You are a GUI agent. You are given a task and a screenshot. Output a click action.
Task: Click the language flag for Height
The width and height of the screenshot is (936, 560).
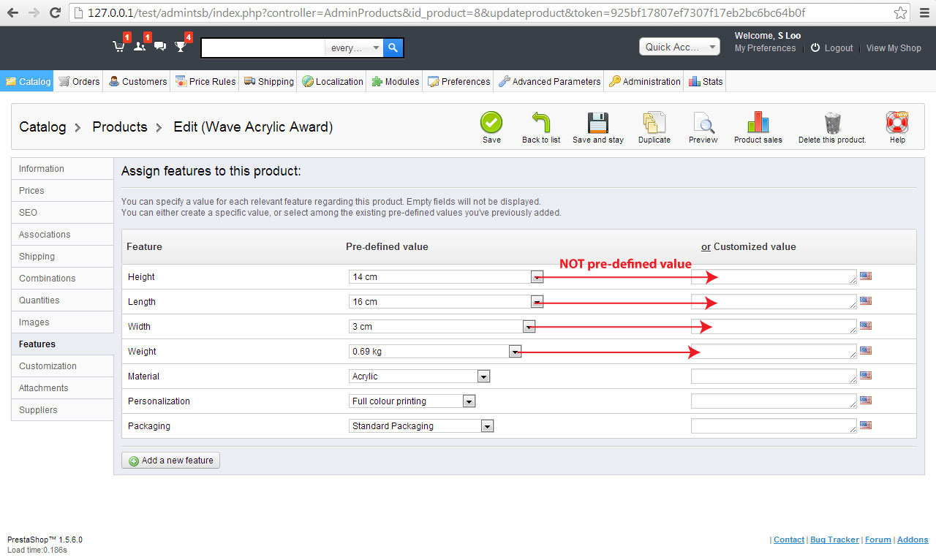(866, 276)
